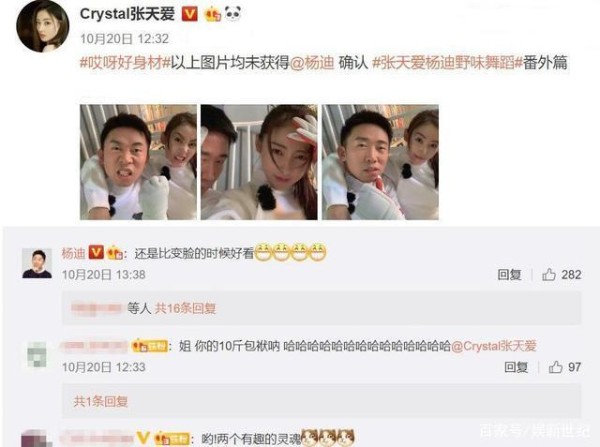Open the #张天爱杨迪野味舞蹈# hashtag
The height and width of the screenshot is (447, 600).
447,63
